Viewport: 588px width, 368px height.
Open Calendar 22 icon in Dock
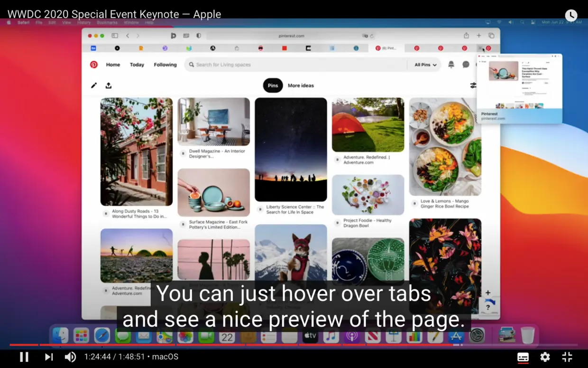tap(227, 336)
